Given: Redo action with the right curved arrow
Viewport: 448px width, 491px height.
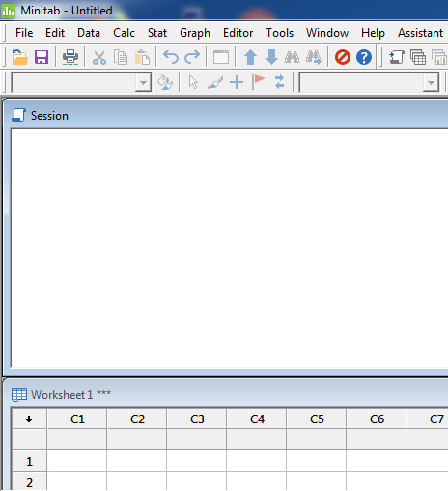Looking at the screenshot, I should (x=192, y=57).
